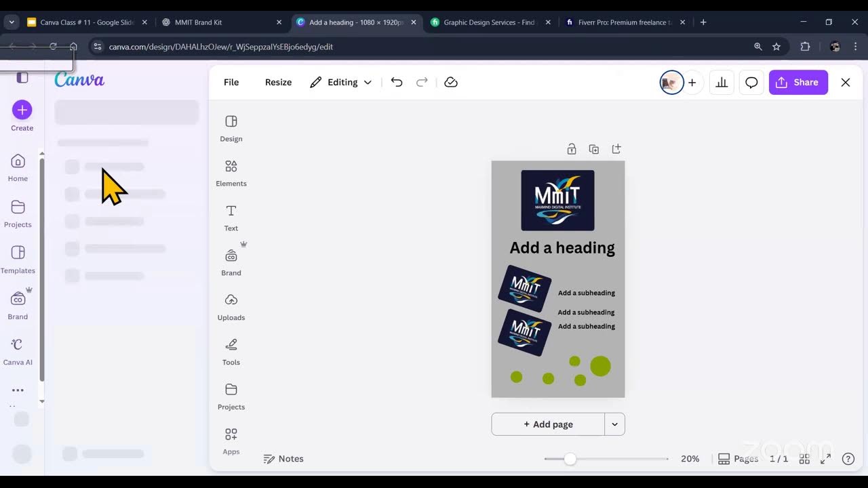Open user profile avatar in Canva header
Viewport: 868px width, 488px height.
671,83
